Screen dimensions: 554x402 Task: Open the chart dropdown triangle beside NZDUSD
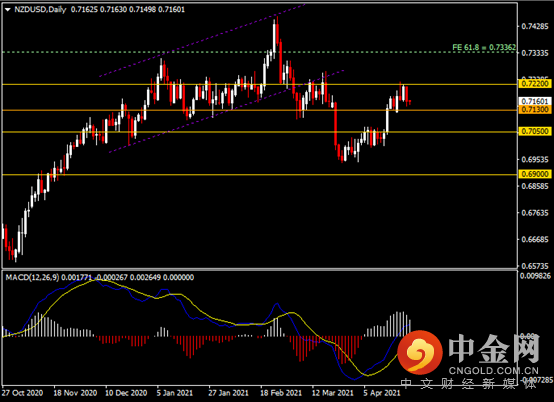(8, 10)
